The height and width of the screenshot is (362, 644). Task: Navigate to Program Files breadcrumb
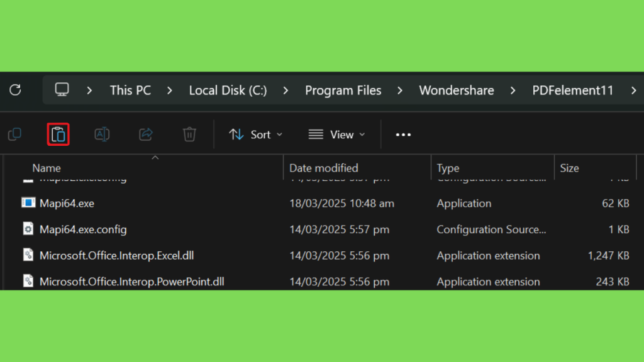tap(343, 90)
